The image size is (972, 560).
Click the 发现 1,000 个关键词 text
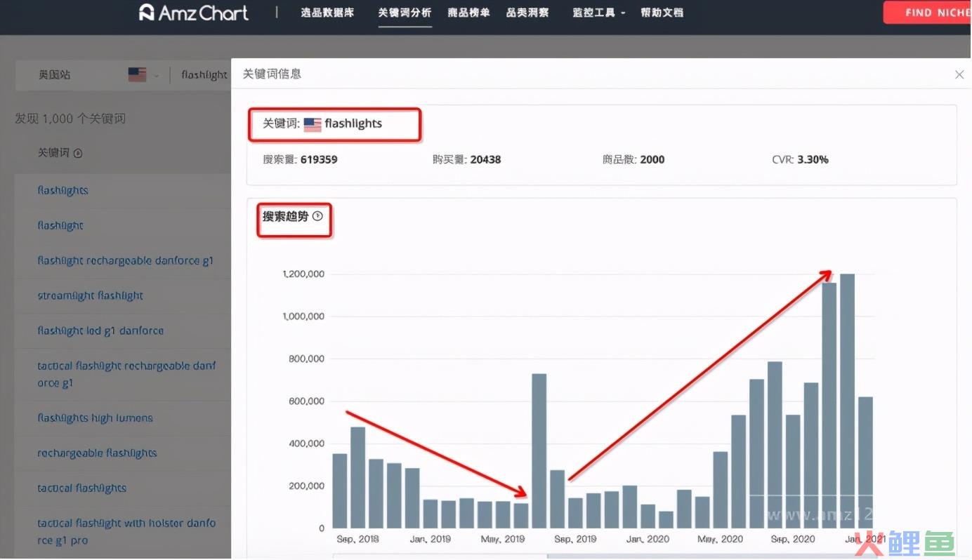70,119
